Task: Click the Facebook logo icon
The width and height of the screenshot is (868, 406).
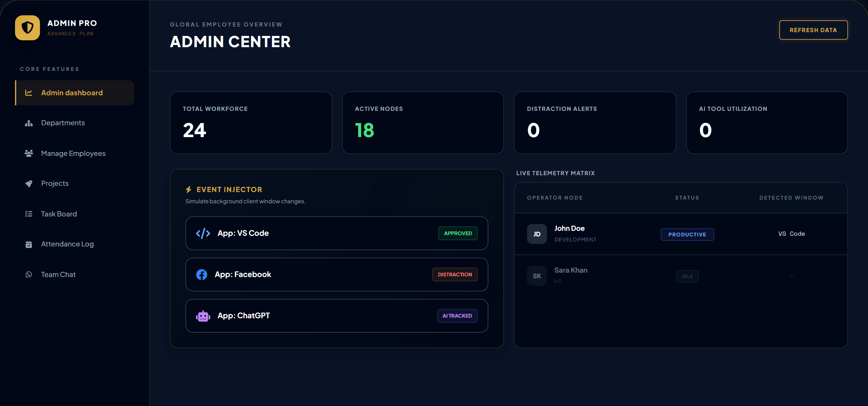Action: click(201, 275)
